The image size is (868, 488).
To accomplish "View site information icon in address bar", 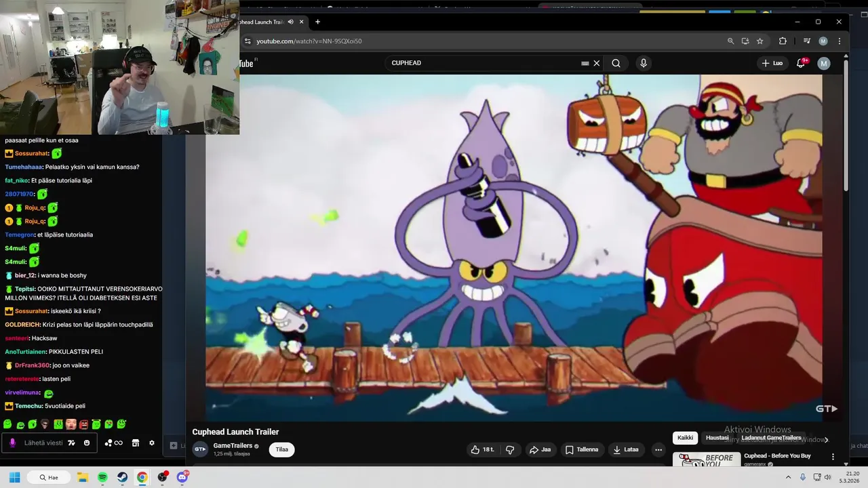I will pos(248,41).
